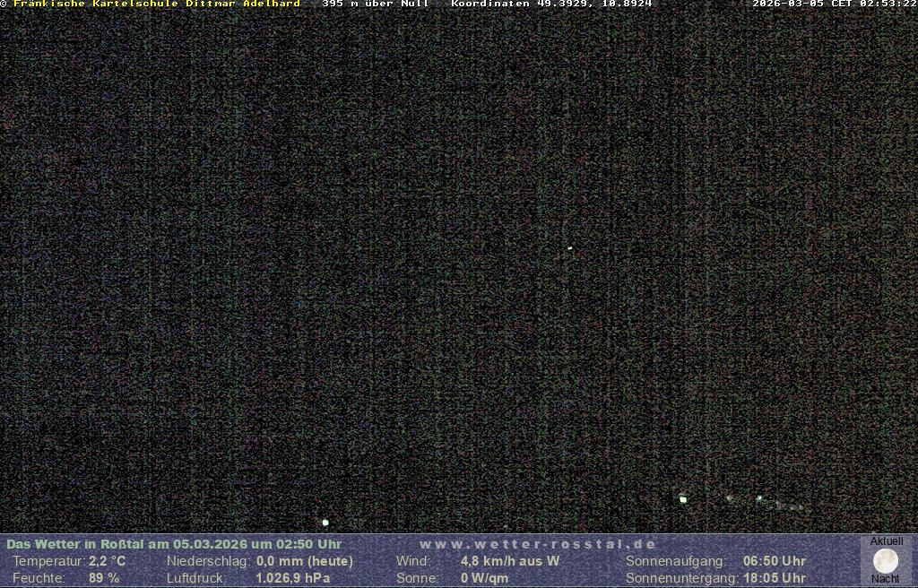Click the Sonnenuntergang time 18:05 Uhr

click(x=774, y=578)
